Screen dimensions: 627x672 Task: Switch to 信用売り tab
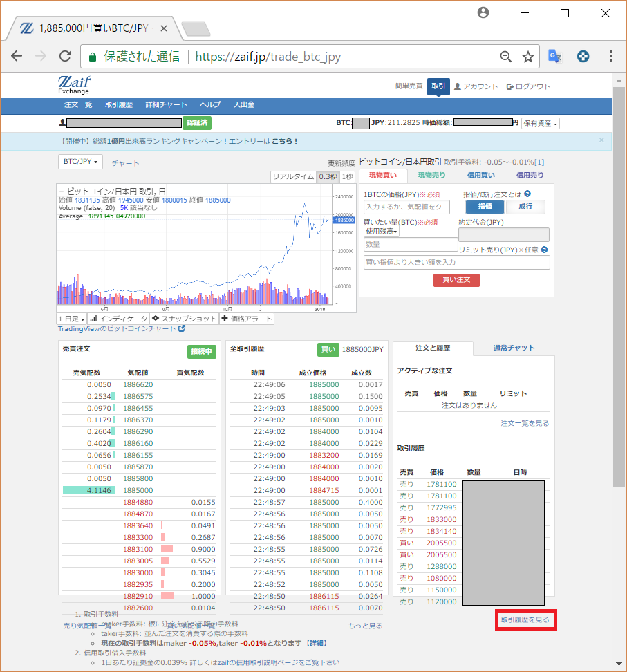[x=530, y=176]
